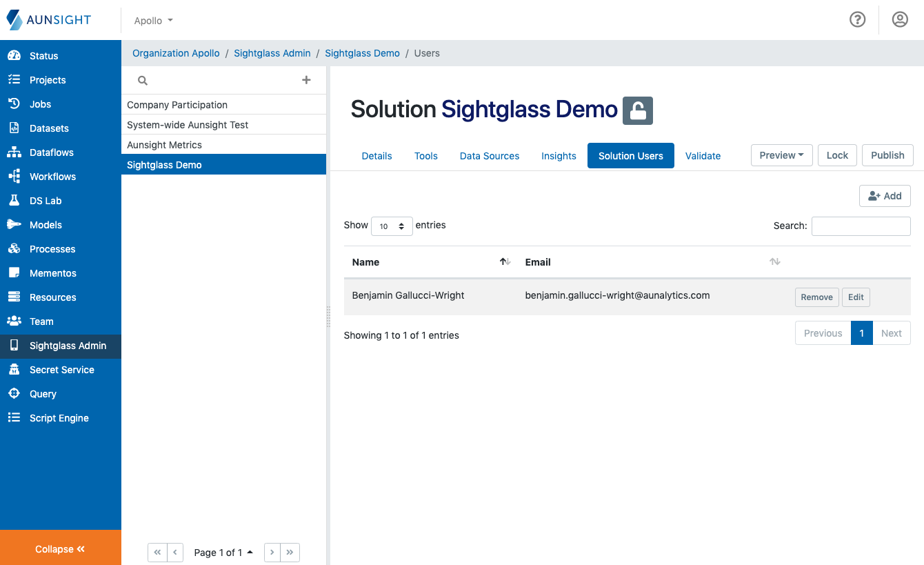This screenshot has width=924, height=565.
Task: Click the plus icon to add a solution
Action: pos(306,80)
